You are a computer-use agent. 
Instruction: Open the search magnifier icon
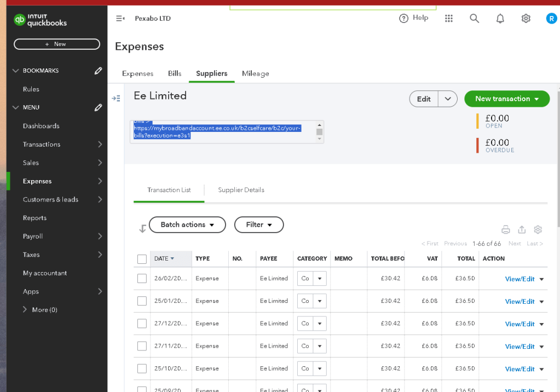click(x=474, y=18)
